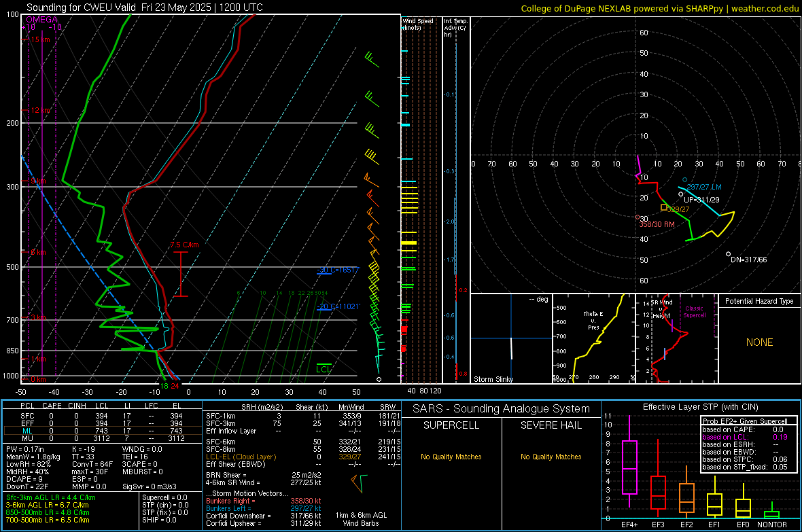The width and height of the screenshot is (802, 532).
Task: Click the PW = 0.17in value
Action: [x=27, y=449]
